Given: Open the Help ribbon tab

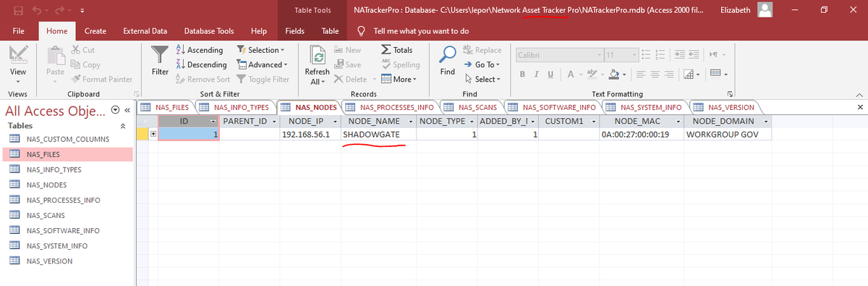Looking at the screenshot, I should 258,31.
